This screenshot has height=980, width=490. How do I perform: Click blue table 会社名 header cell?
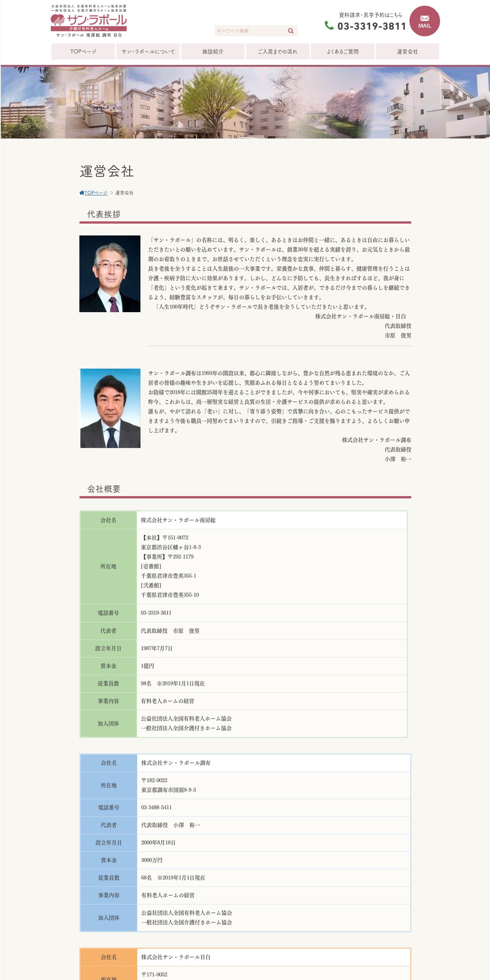tap(109, 763)
